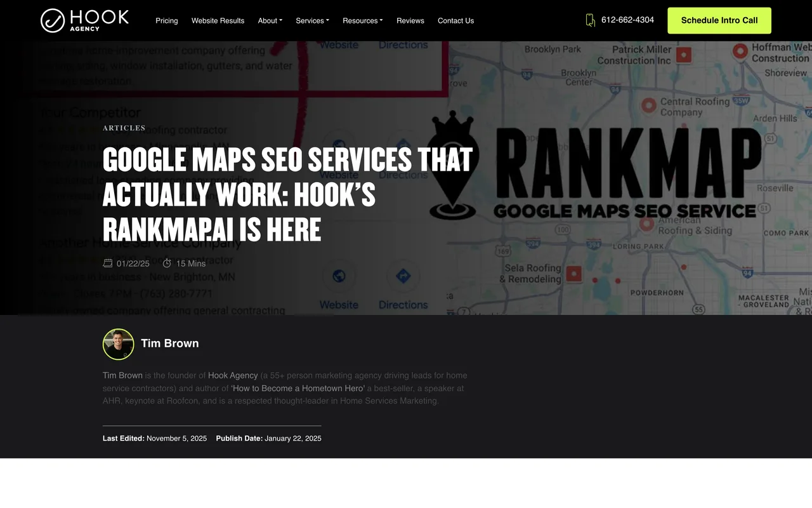812x508 pixels.
Task: Click the 15 Mins reading time text
Action: 191,264
